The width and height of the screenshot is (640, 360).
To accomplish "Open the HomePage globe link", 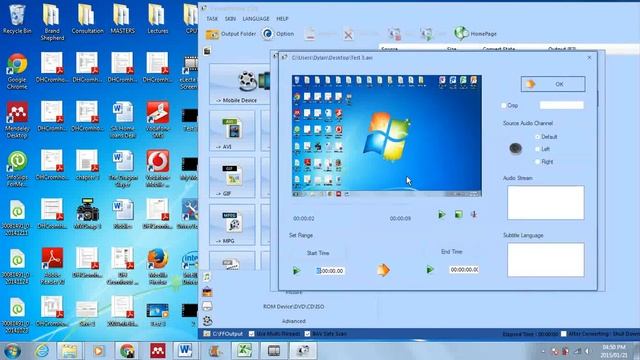I will coord(476,34).
